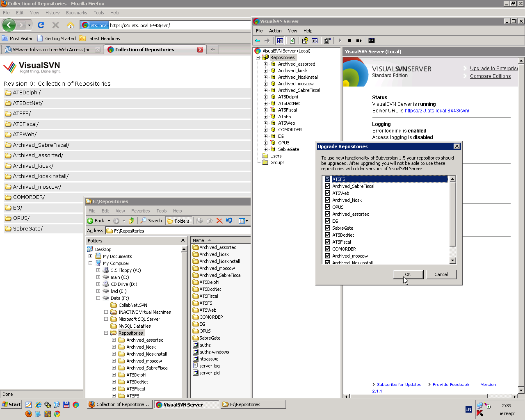Open Favorites menu in Explorer window
Image resolution: width=525 pixels, height=420 pixels.
(x=141, y=211)
